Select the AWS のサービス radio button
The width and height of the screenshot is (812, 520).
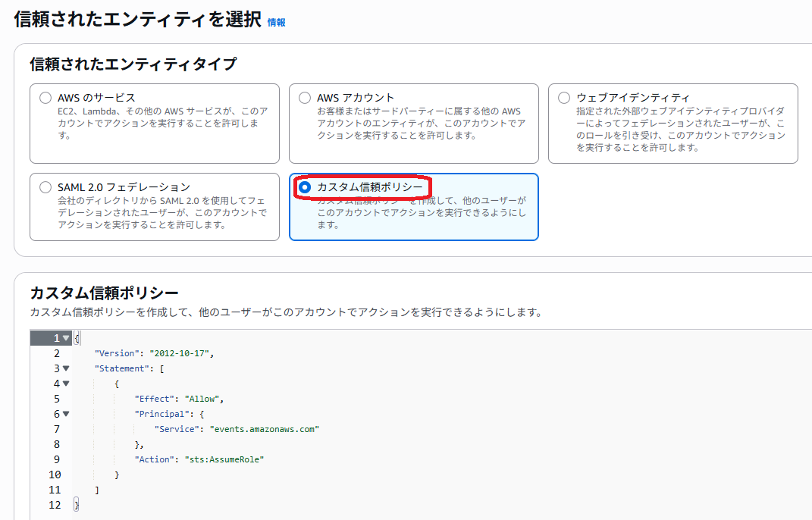[x=45, y=97]
